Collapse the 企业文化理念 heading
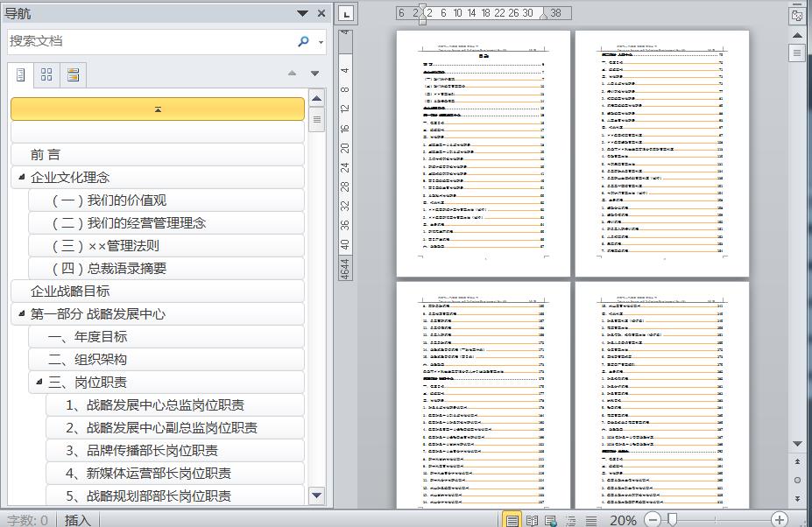Image resolution: width=812 pixels, height=527 pixels. click(21, 177)
